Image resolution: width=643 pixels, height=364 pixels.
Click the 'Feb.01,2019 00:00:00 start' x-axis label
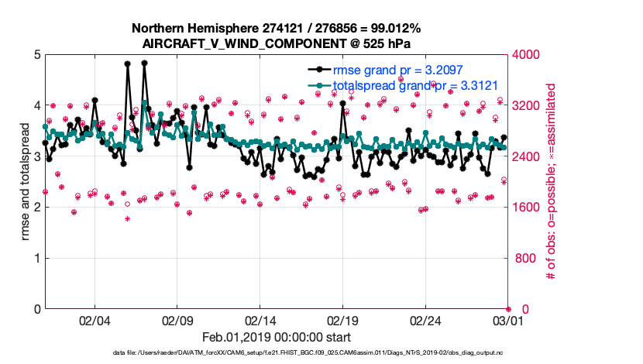[x=277, y=337]
